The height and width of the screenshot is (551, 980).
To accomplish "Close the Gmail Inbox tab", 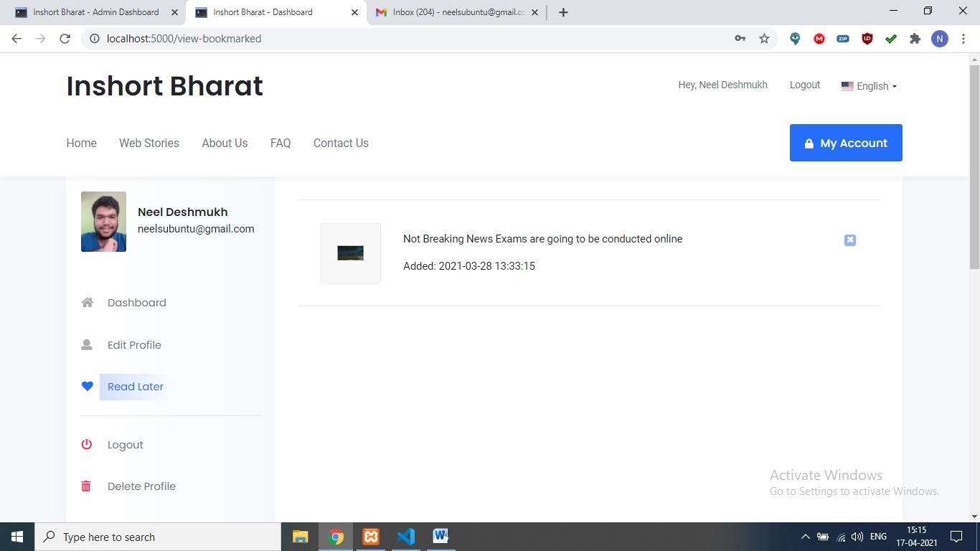I will (534, 12).
